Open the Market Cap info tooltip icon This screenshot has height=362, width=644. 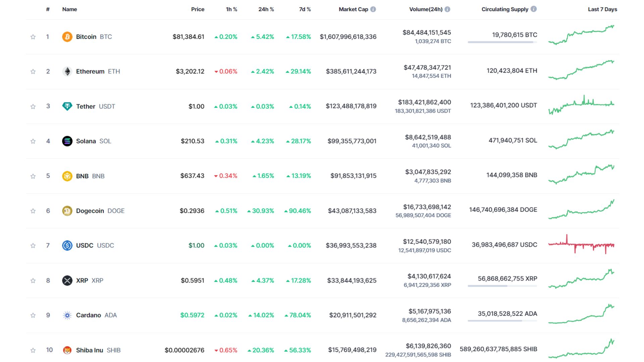coord(372,9)
